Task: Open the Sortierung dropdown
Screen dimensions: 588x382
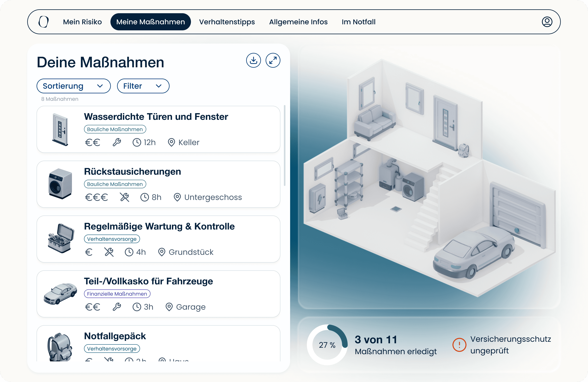Action: pyautogui.click(x=73, y=86)
